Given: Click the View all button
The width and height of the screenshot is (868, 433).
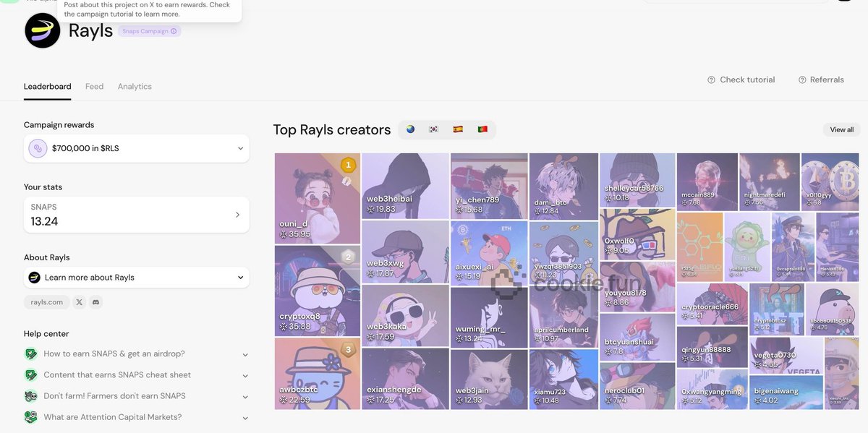Looking at the screenshot, I should pyautogui.click(x=841, y=130).
